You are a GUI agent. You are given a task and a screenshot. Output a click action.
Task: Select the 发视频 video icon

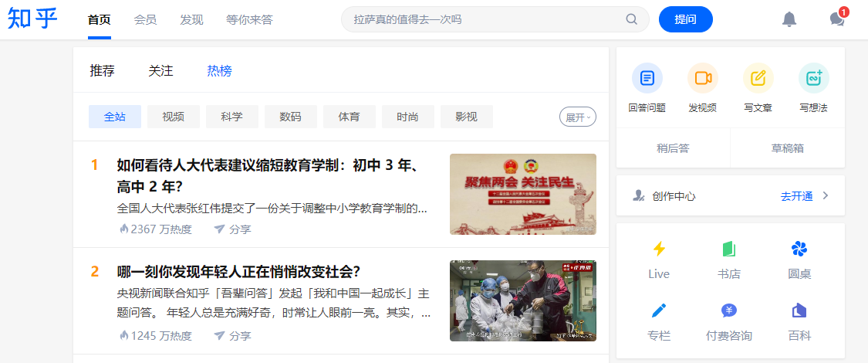[x=703, y=78]
